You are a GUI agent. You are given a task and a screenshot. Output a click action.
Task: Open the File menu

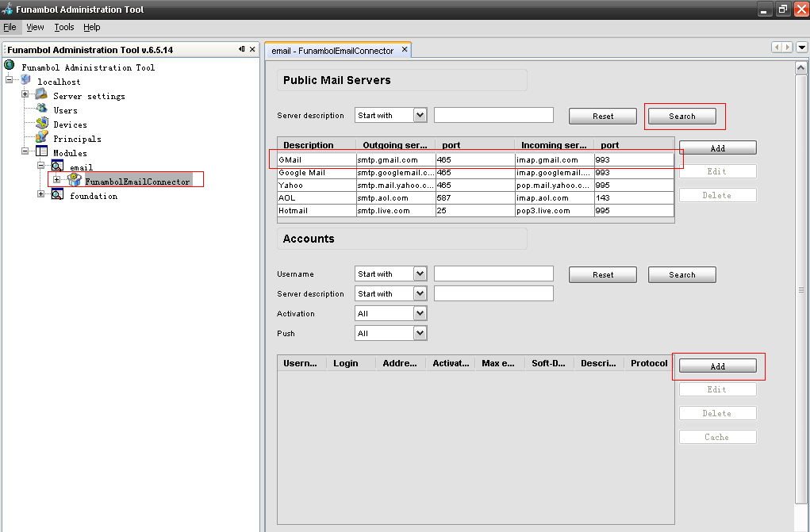tap(10, 27)
